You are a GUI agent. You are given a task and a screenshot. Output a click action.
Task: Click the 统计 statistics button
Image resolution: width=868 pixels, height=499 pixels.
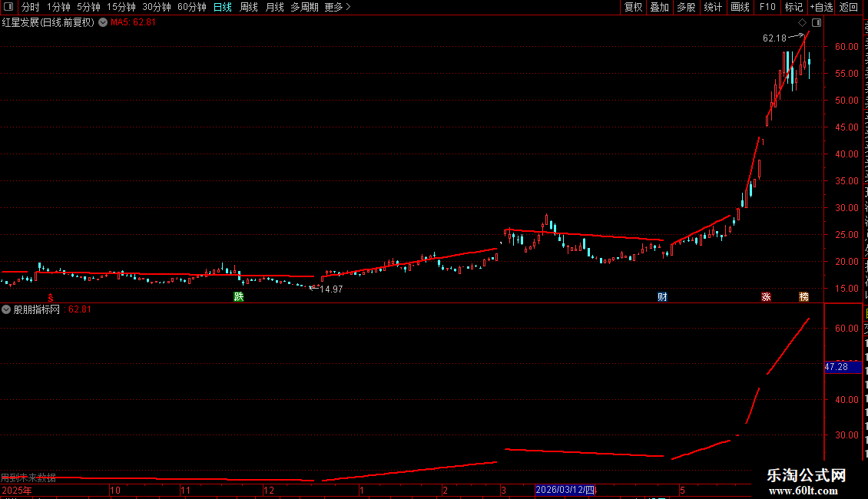coord(712,7)
